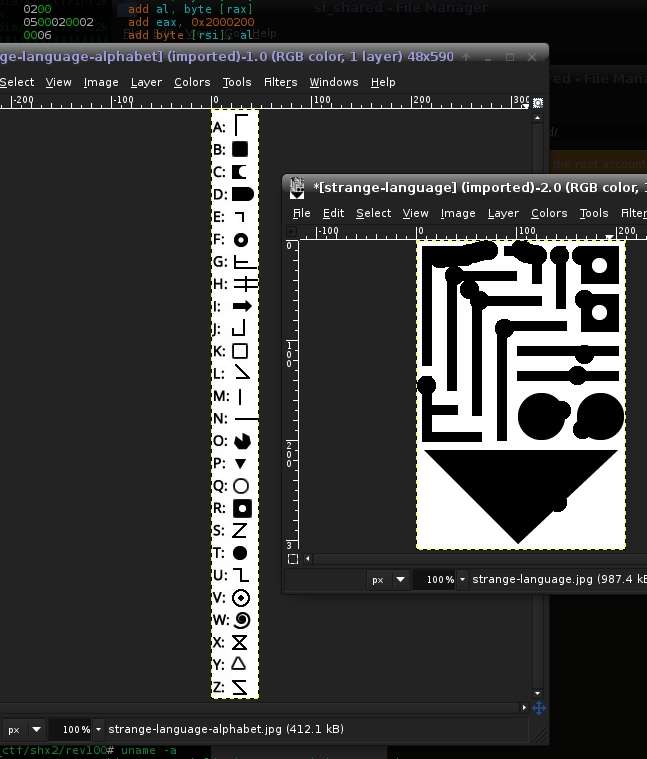Open Colors menu in strange-language window
Image resolution: width=647 pixels, height=759 pixels.
549,213
